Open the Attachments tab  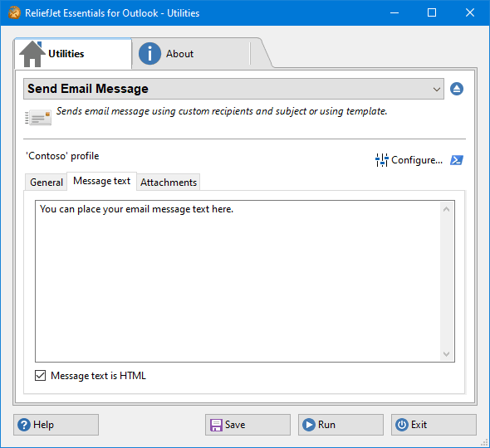click(x=169, y=183)
